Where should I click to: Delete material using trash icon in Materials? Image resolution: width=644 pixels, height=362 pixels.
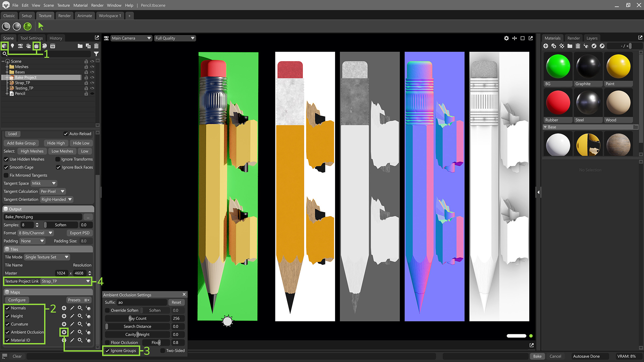point(578,46)
